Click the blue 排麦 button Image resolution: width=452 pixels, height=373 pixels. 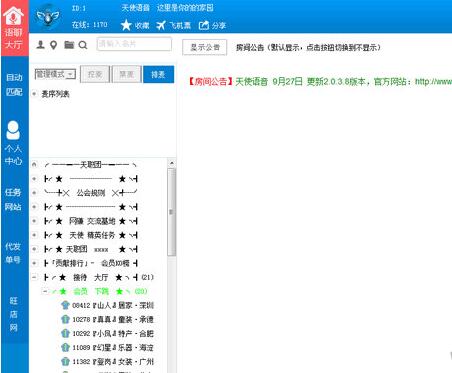158,74
